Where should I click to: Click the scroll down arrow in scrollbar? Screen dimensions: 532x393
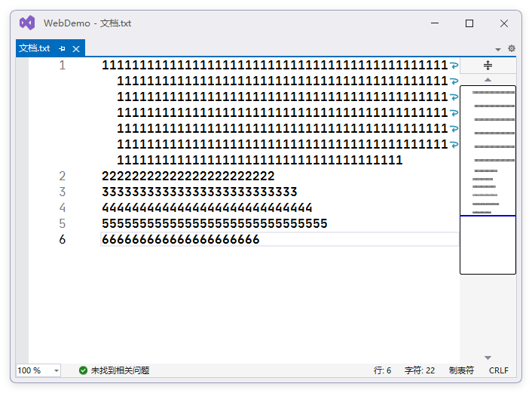tap(488, 358)
